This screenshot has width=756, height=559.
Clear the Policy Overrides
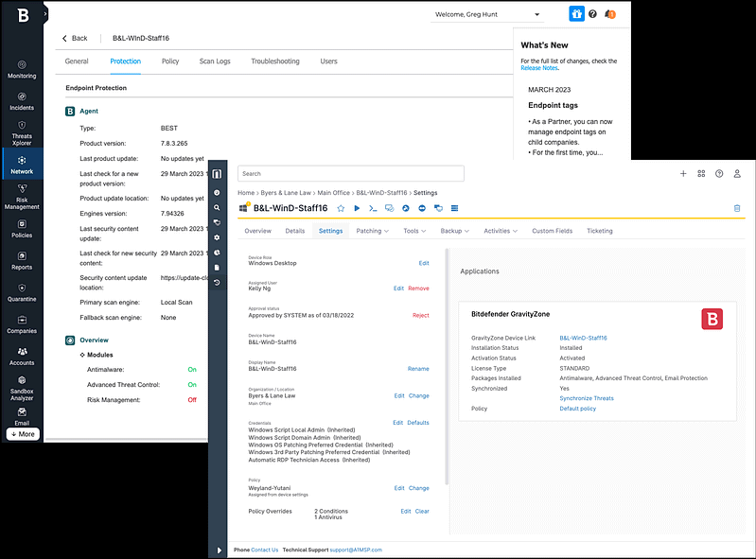pos(422,512)
